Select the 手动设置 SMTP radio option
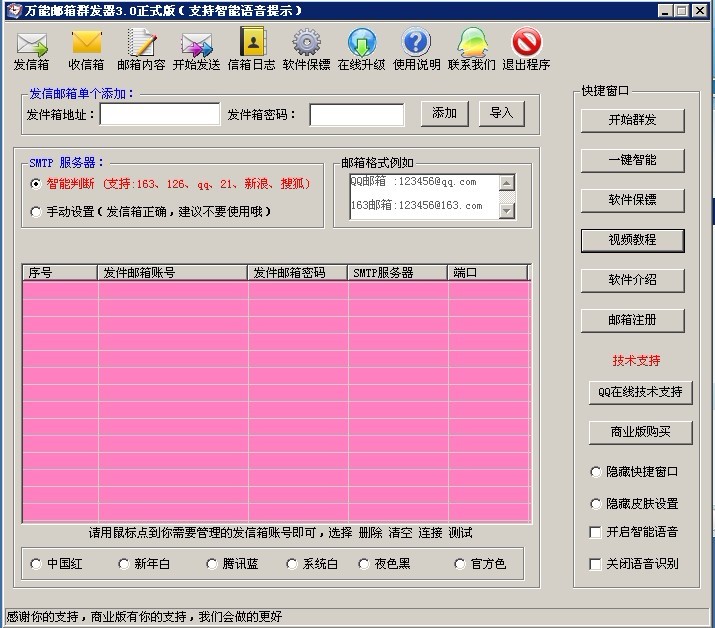Screen dimensions: 715x628 coord(36,212)
